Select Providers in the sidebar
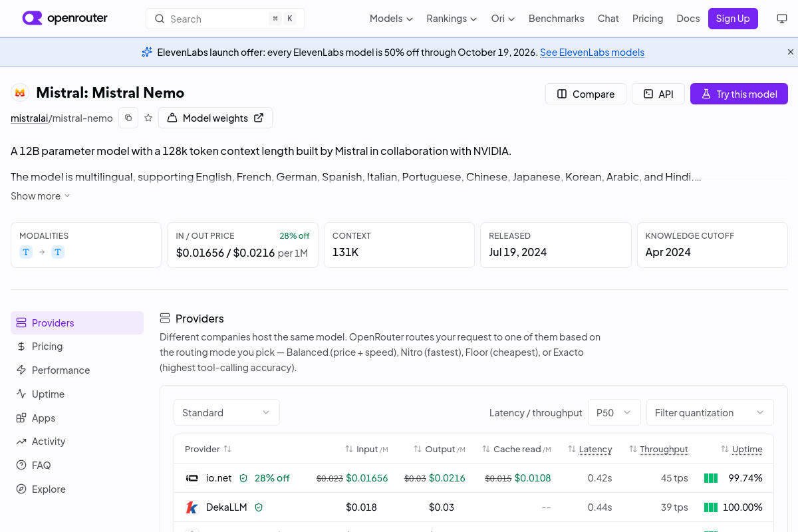Screen dimensions: 798x532 click(77, 323)
